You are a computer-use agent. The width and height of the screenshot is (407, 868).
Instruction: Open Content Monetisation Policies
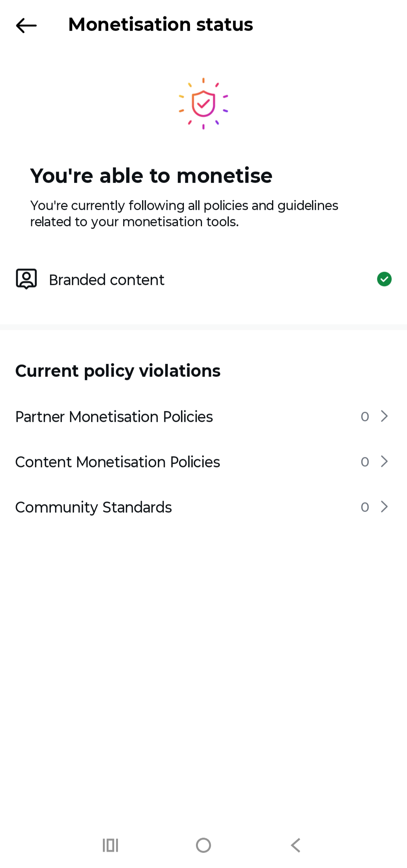117,462
